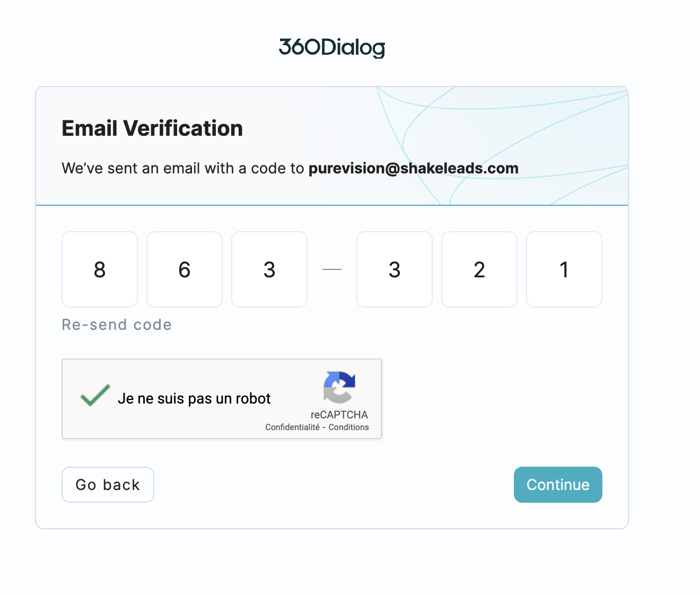Click the purevision@shakeleads.com email address

[x=414, y=169]
